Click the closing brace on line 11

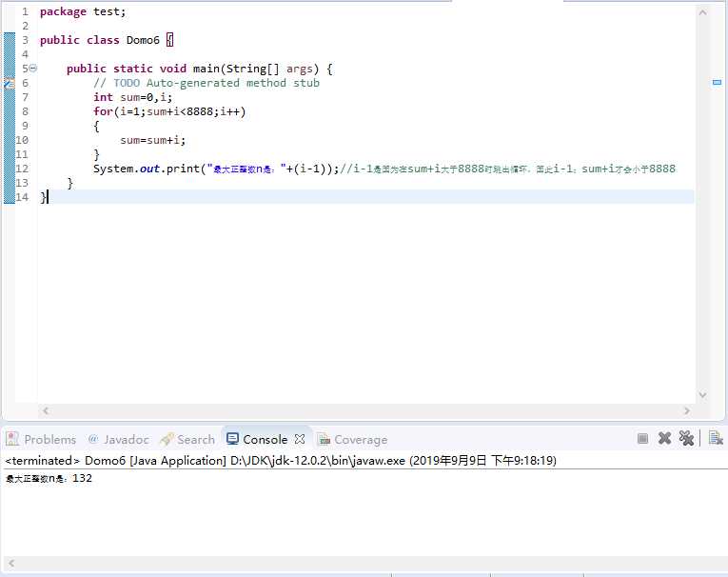(x=96, y=154)
